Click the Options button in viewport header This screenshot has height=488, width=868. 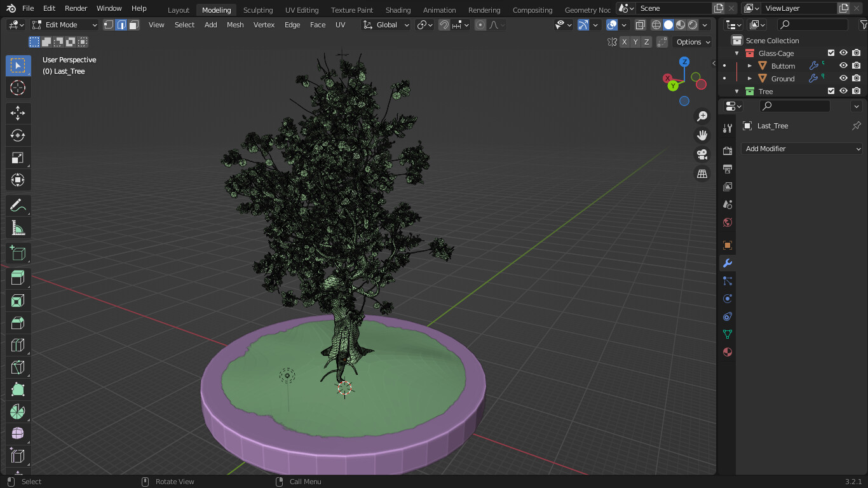pyautogui.click(x=692, y=42)
